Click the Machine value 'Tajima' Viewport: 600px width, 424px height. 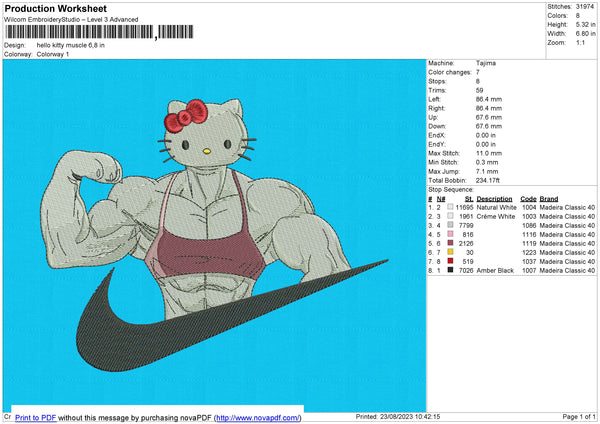[486, 63]
